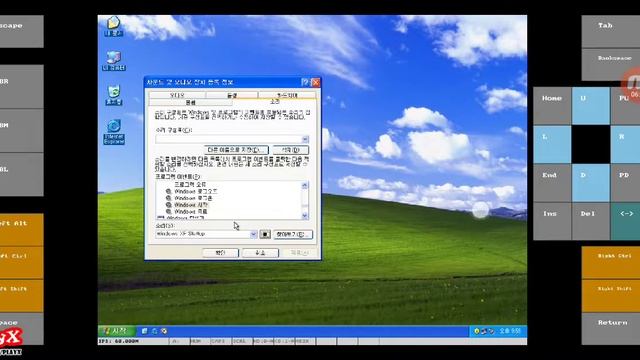Image resolution: width=640 pixels, height=360 pixels.
Task: Click the NUM indicator in the emulator status bar
Action: [200, 341]
